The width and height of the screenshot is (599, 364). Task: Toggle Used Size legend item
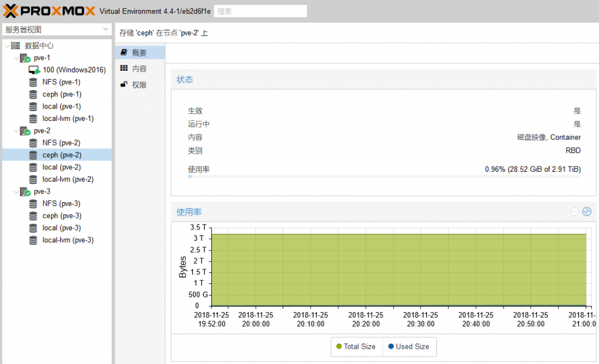409,346
